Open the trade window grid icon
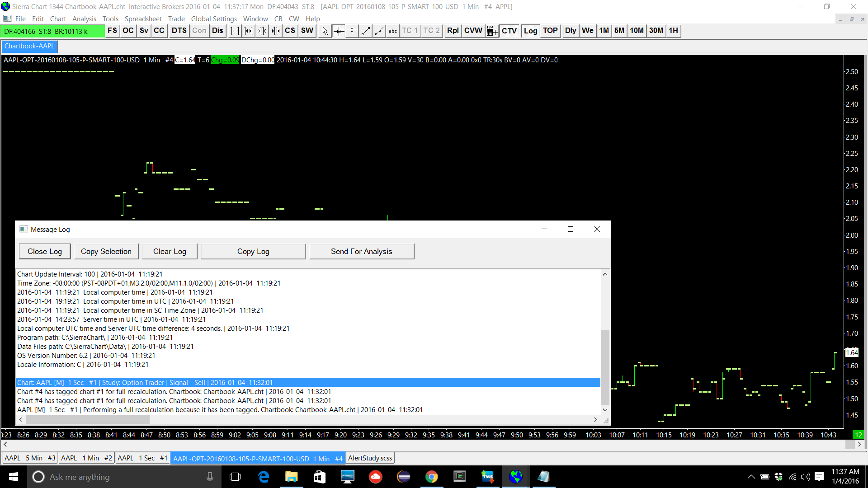The height and width of the screenshot is (488, 868). (491, 31)
